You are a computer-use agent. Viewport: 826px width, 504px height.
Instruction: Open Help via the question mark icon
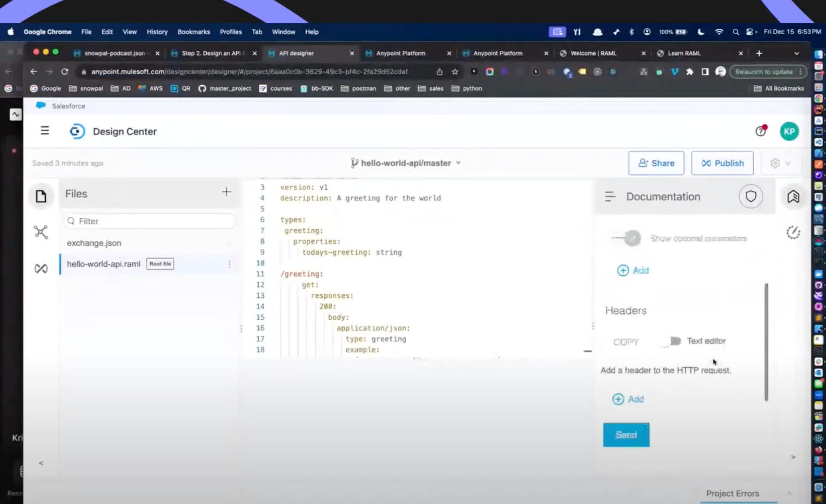(761, 131)
